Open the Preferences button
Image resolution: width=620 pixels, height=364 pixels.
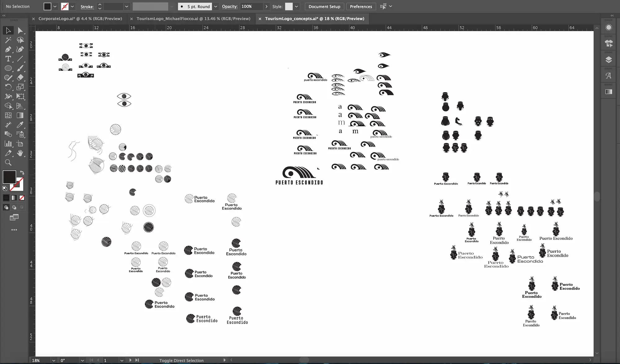click(361, 7)
